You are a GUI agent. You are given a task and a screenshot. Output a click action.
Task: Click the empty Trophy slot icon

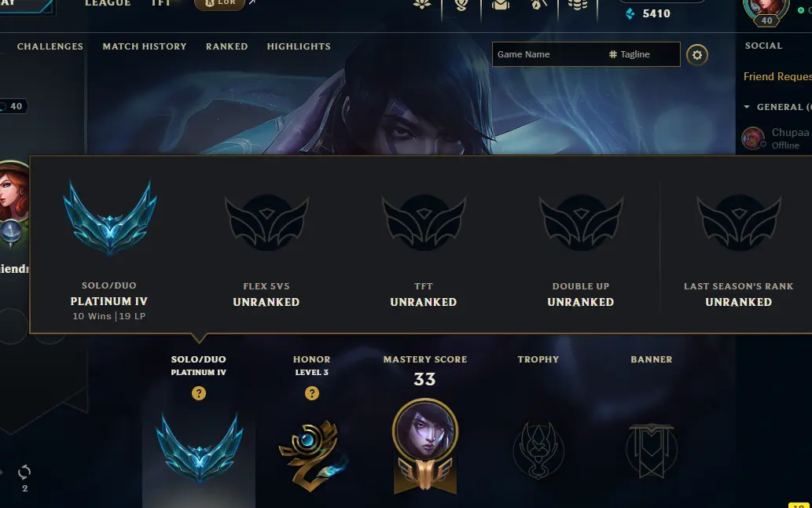click(538, 450)
